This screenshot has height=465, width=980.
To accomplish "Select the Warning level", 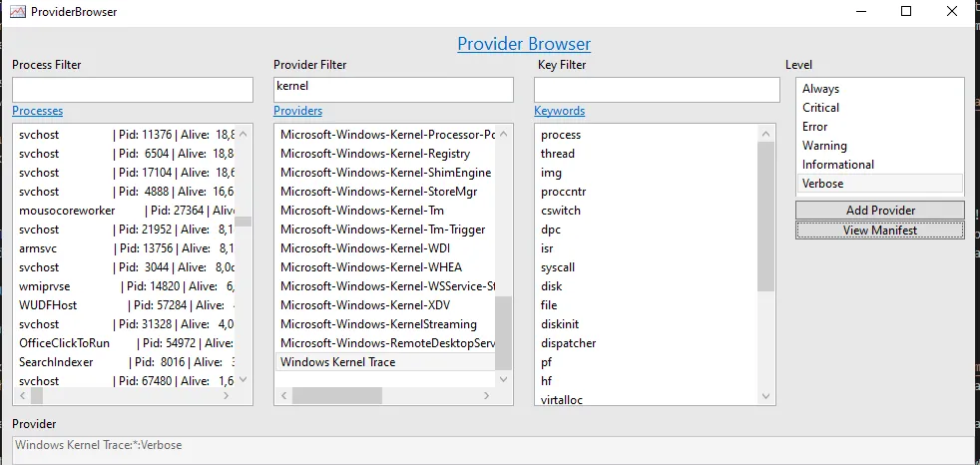I will click(880, 146).
